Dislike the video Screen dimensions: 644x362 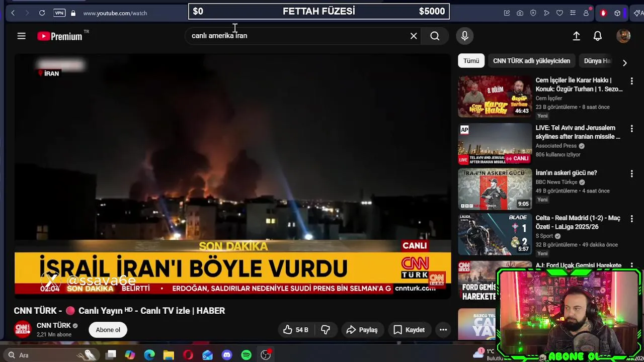click(326, 330)
